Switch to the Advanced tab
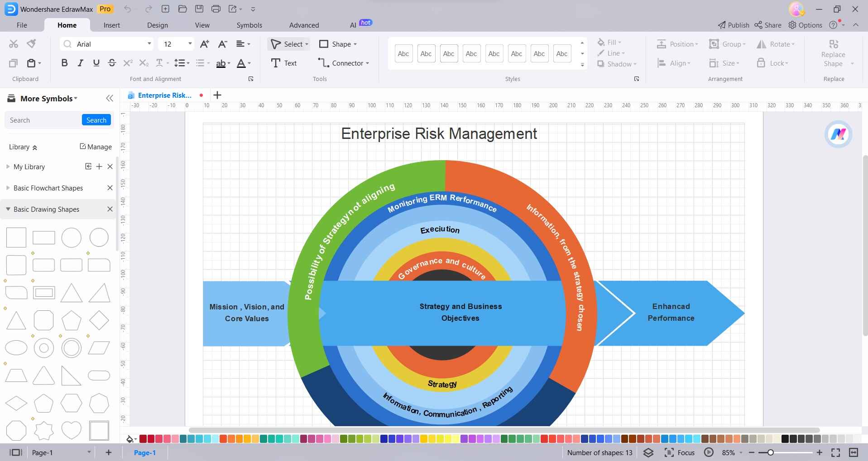 pos(304,25)
